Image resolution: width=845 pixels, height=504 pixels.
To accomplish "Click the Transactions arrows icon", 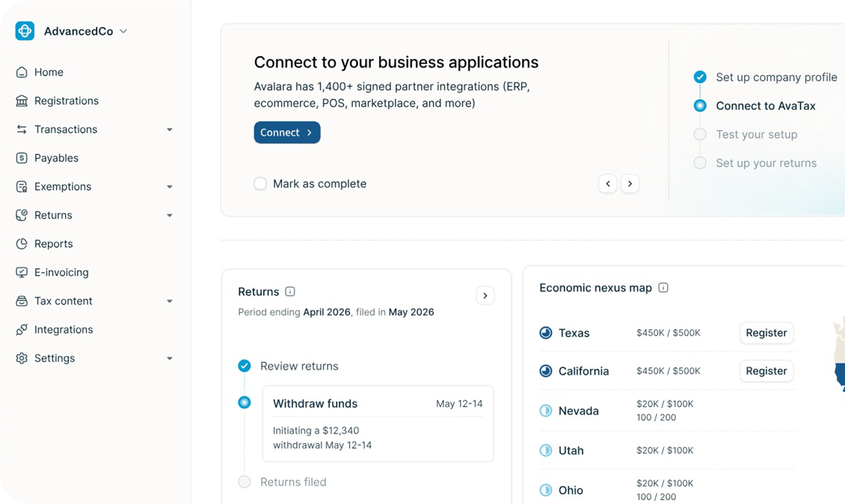I will coord(22,129).
